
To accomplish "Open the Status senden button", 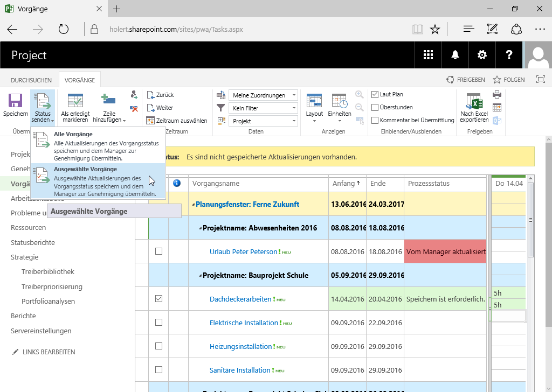I will coord(43,107).
